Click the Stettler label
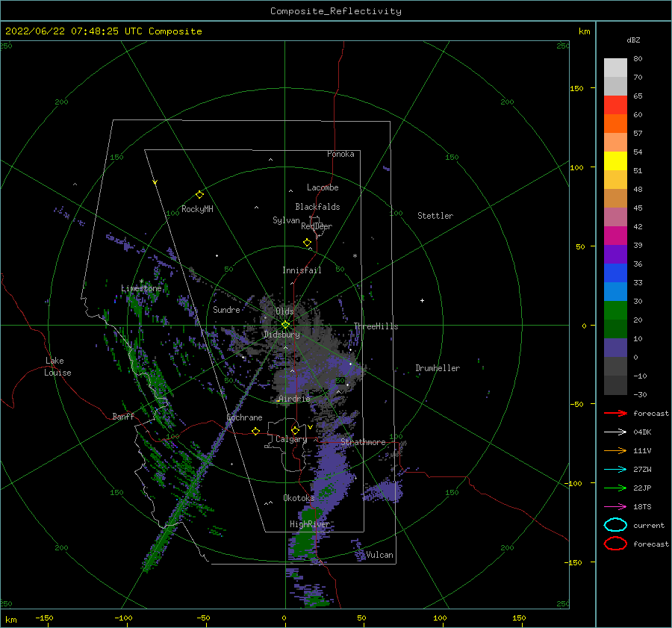 (x=435, y=216)
